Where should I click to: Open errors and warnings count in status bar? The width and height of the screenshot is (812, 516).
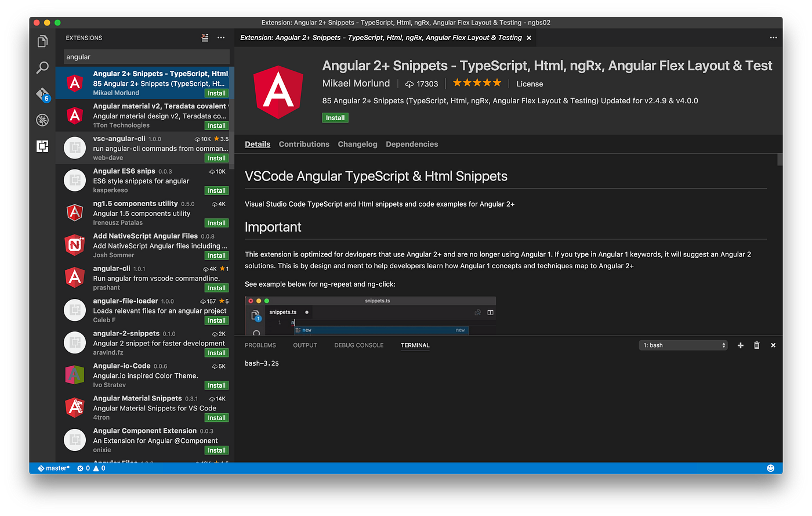(92, 468)
